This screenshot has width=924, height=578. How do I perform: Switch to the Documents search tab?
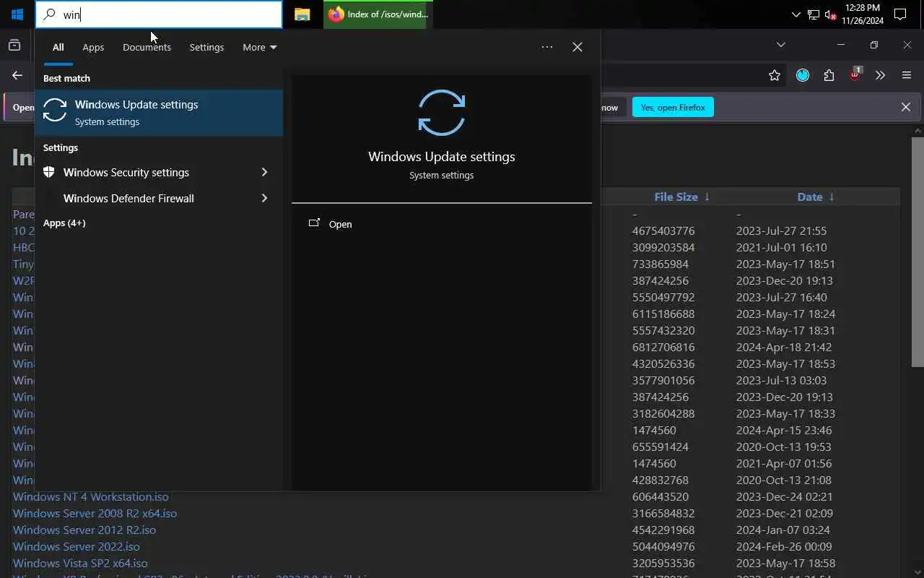click(147, 47)
